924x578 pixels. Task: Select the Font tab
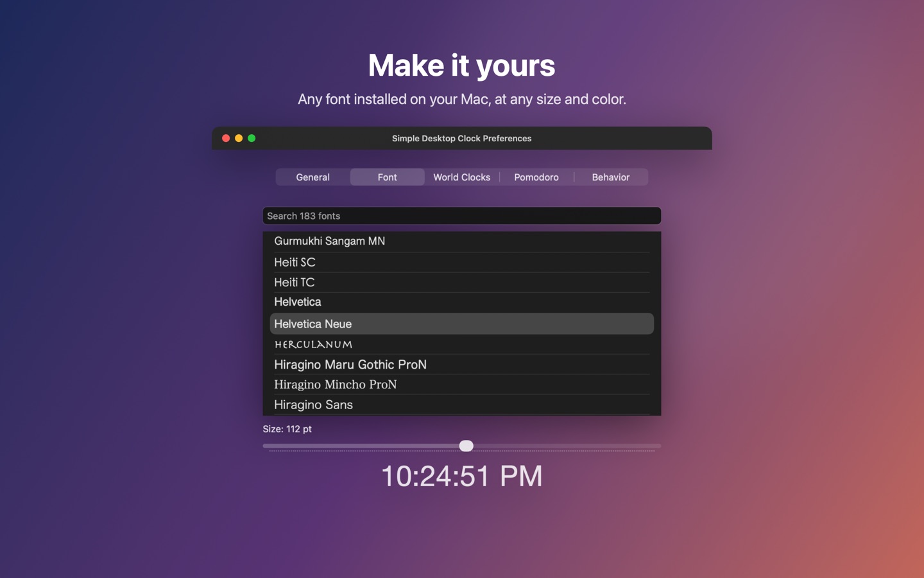pyautogui.click(x=387, y=177)
